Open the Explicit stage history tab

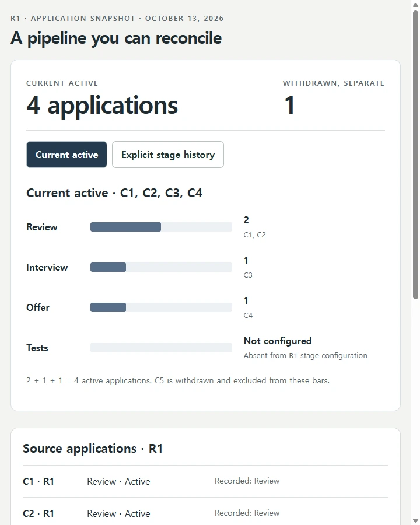pyautogui.click(x=168, y=155)
